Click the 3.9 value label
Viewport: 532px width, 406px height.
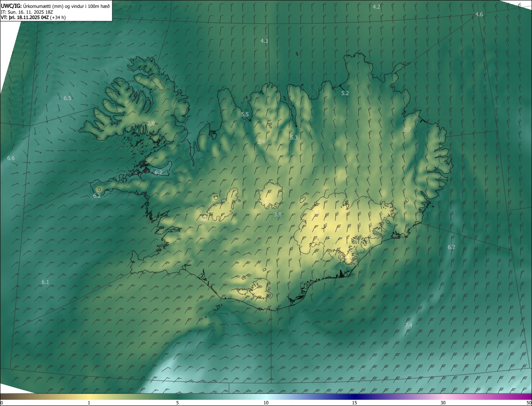[x=278, y=214]
